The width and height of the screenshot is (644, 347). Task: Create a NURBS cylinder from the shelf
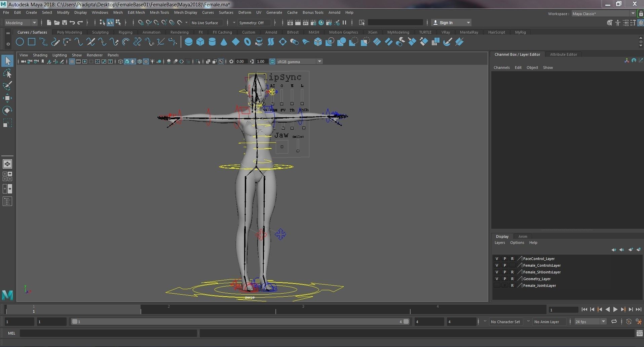[x=212, y=42]
